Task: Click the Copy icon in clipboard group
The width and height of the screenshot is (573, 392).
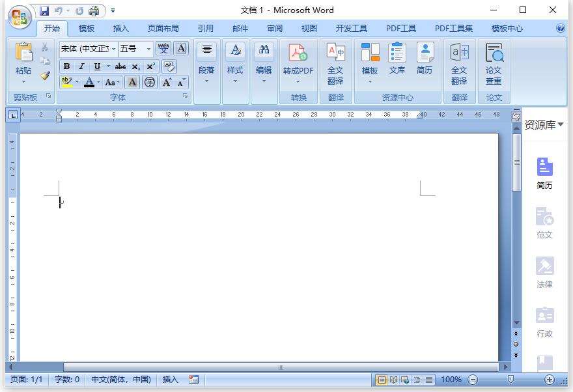Action: point(44,61)
